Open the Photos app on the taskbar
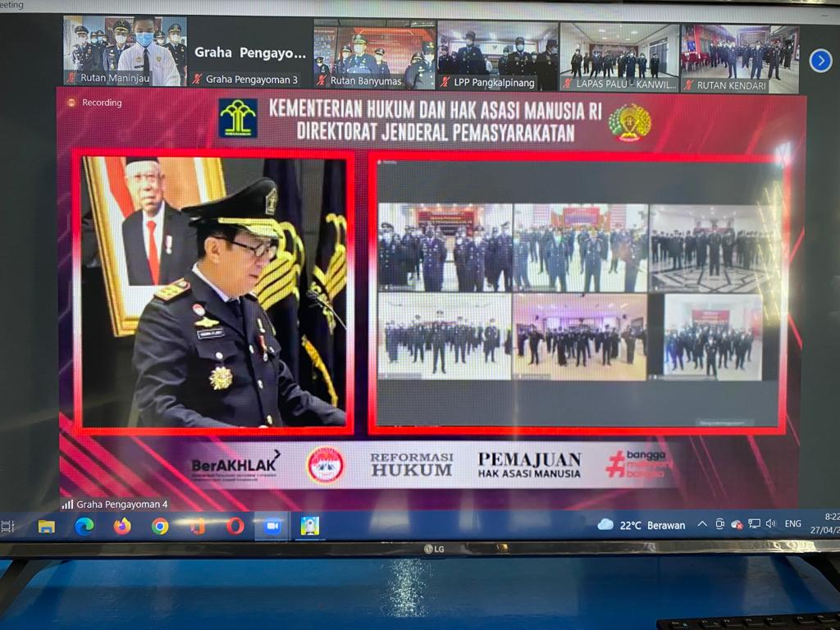 point(309,526)
